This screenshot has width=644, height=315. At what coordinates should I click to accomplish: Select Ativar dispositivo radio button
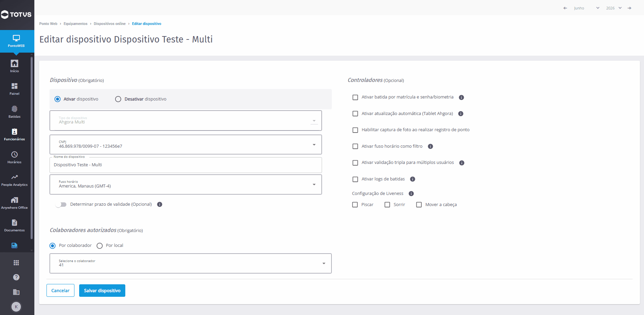pos(58,99)
